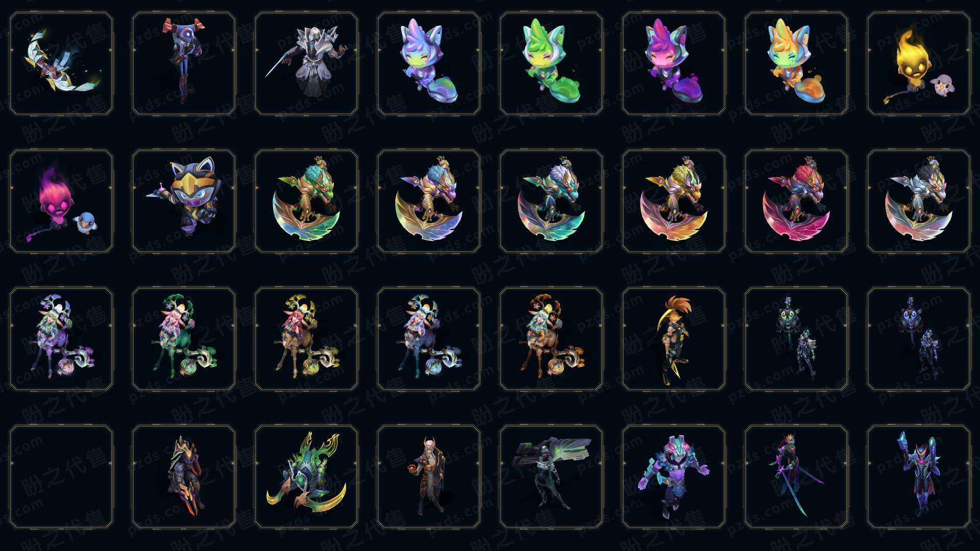Choose the golden flame spirit with owl
The width and height of the screenshot is (980, 551).
[x=919, y=64]
